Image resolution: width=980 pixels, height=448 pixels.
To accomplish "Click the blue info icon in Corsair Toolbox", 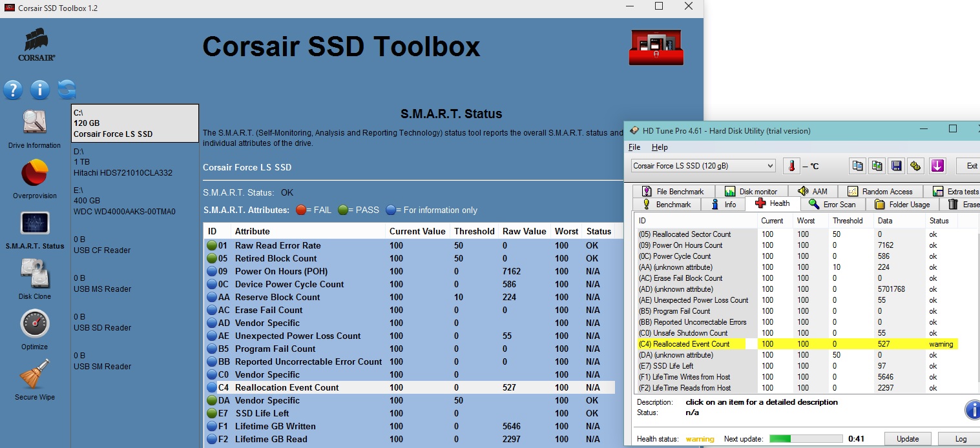I will (39, 90).
